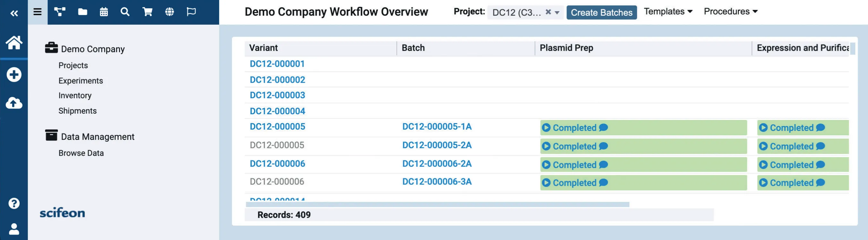The height and width of the screenshot is (240, 868).
Task: Open Shipments in sidebar
Action: (x=78, y=111)
